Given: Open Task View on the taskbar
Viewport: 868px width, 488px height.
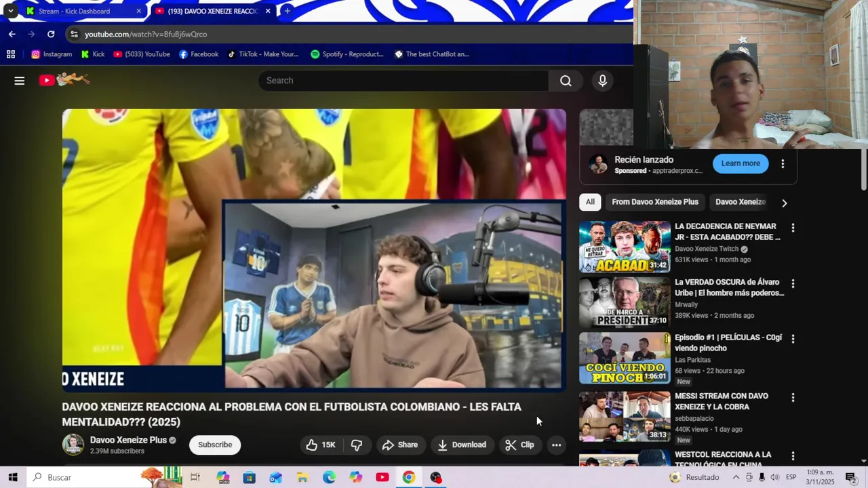Looking at the screenshot, I should (195, 477).
